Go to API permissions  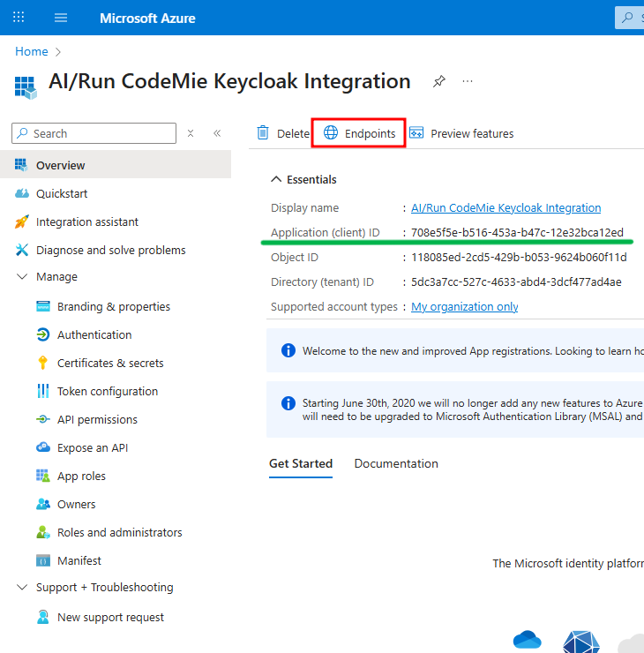click(97, 419)
